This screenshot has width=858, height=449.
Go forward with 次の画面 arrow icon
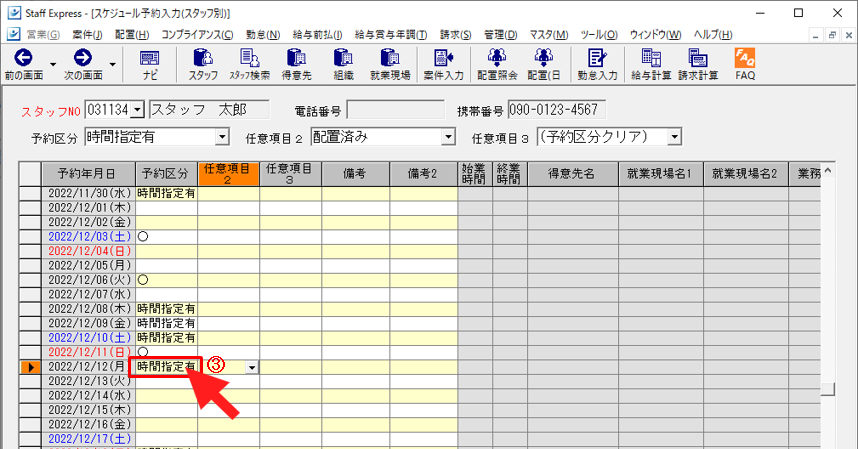click(83, 57)
